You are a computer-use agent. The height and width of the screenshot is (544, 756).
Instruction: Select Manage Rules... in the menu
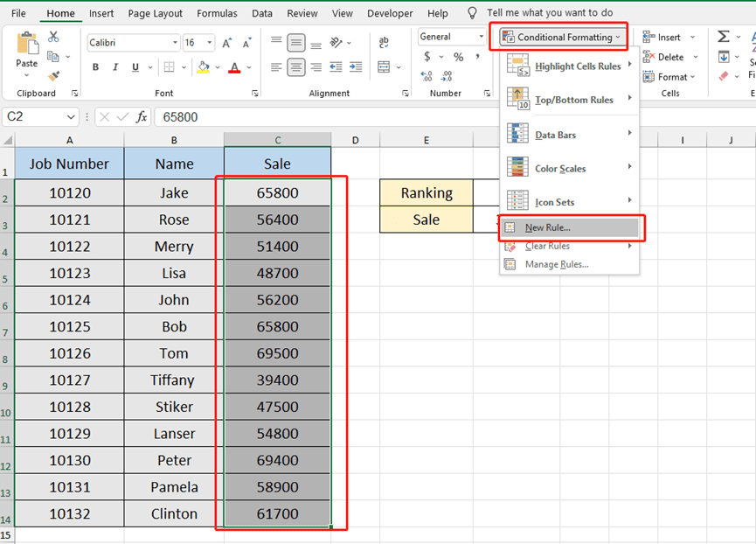(570, 264)
